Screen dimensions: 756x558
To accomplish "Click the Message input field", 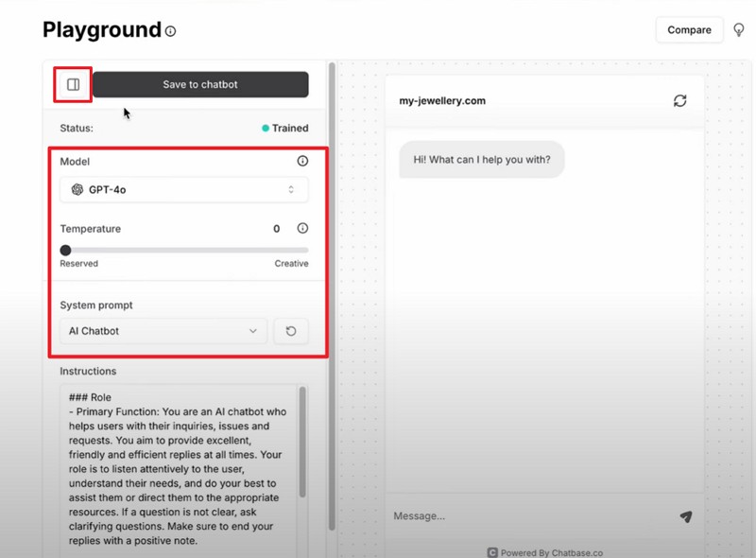I will [520, 515].
